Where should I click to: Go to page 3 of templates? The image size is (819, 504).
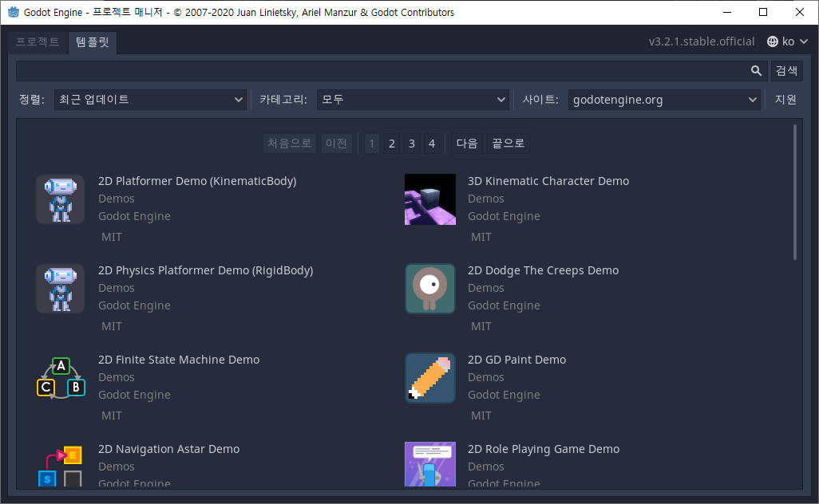click(x=412, y=144)
